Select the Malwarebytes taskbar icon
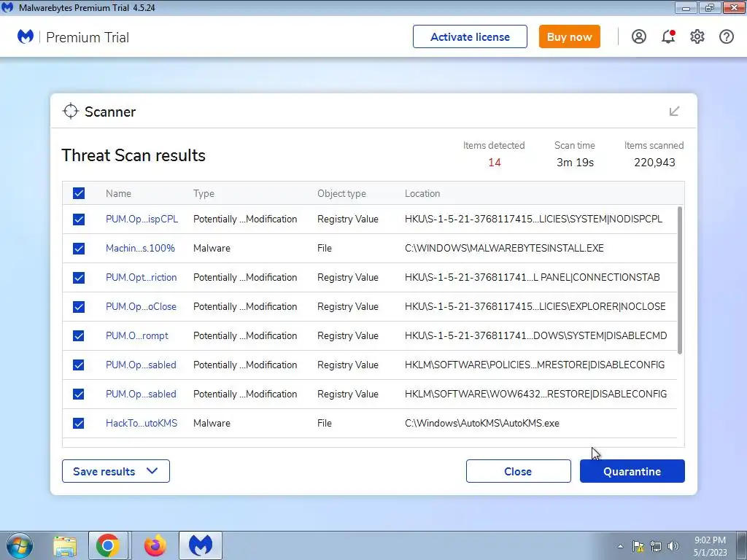The width and height of the screenshot is (747, 560). pyautogui.click(x=201, y=545)
